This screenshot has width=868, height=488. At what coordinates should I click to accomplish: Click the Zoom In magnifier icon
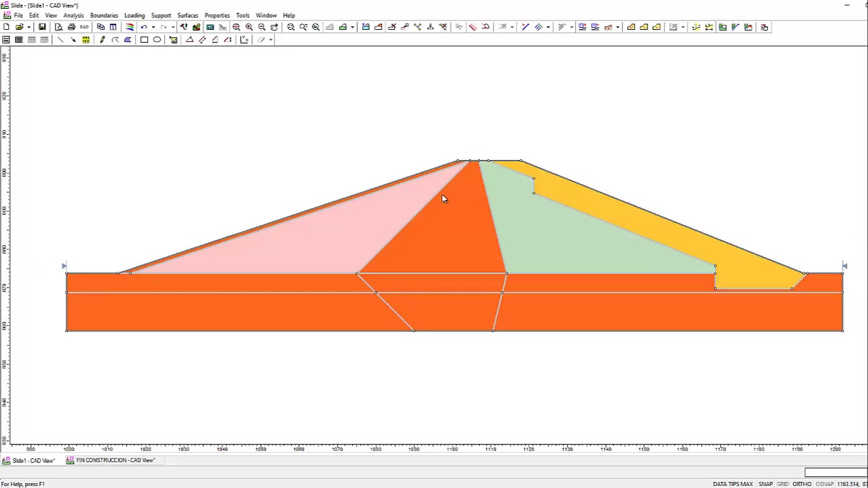click(x=249, y=27)
